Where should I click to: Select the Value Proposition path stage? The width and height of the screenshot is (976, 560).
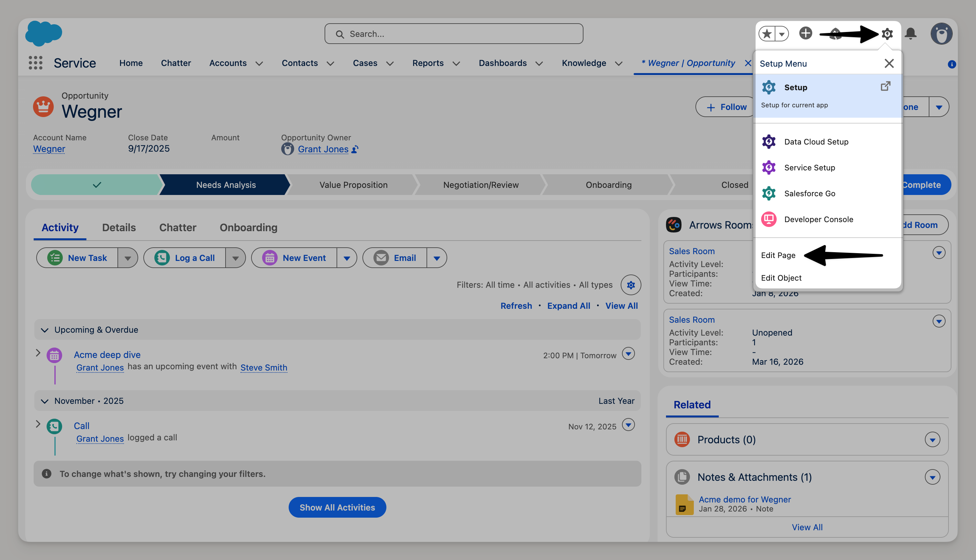coord(353,185)
